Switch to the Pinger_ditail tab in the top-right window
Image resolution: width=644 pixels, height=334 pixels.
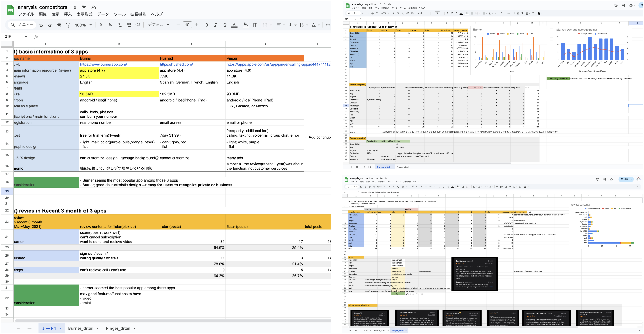(x=402, y=167)
